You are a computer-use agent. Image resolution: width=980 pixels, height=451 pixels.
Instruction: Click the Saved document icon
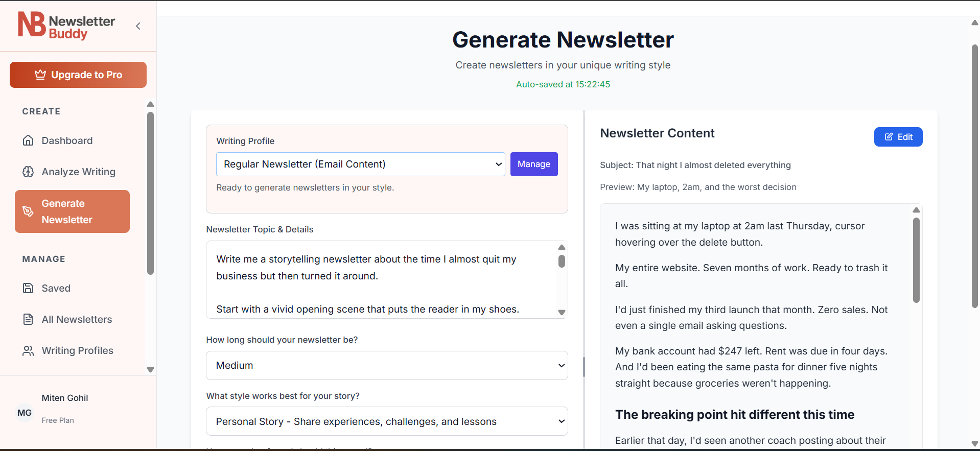point(28,288)
